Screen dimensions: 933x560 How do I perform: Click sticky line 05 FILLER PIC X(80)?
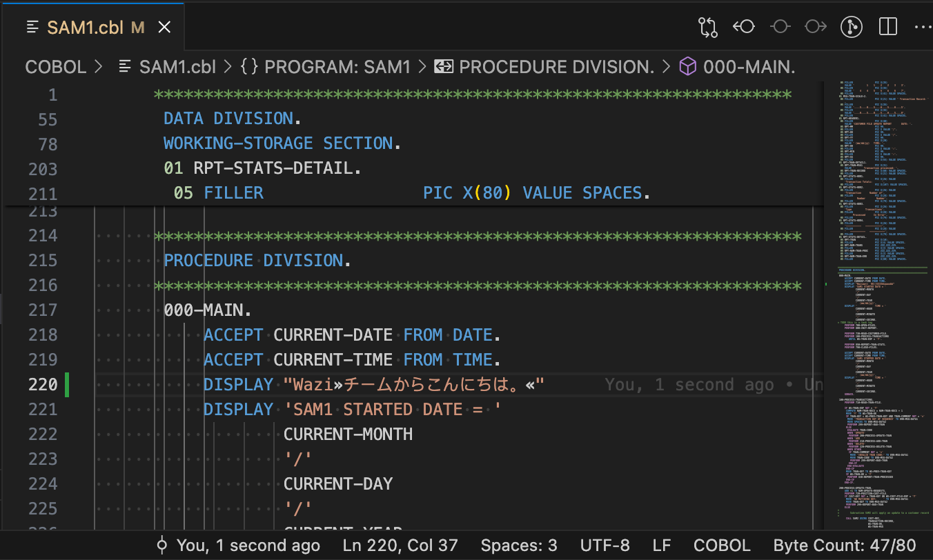coord(412,193)
